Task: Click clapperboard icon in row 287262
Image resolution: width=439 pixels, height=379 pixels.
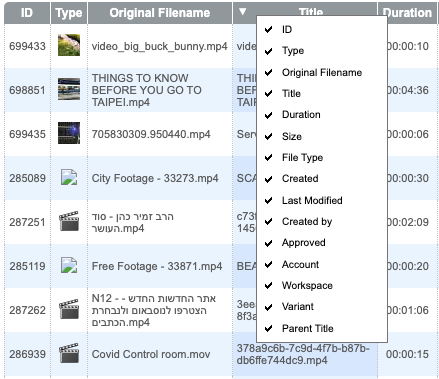Action: click(69, 309)
